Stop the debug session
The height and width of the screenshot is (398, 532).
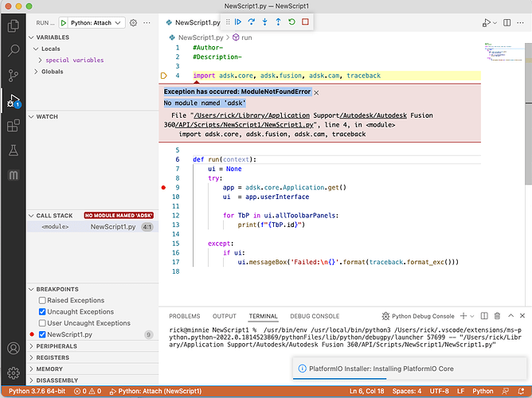305,22
